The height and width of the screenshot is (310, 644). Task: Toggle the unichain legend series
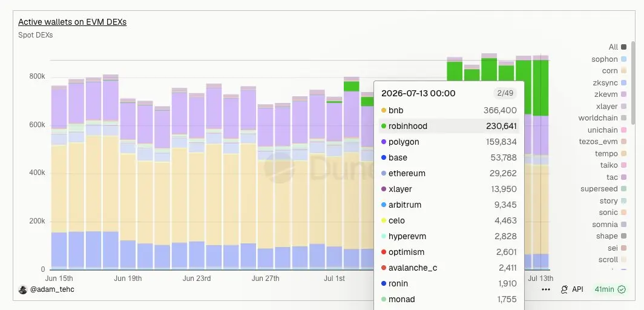coord(607,130)
